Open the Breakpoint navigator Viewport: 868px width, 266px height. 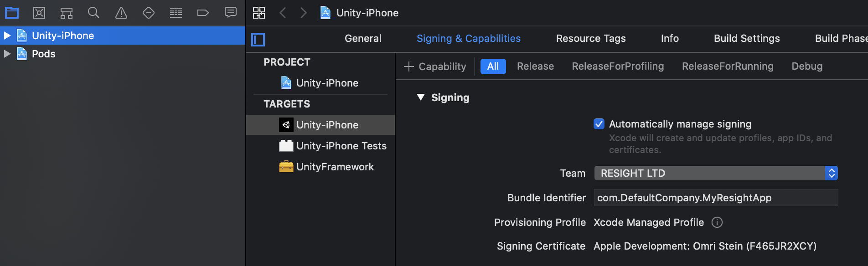point(203,13)
